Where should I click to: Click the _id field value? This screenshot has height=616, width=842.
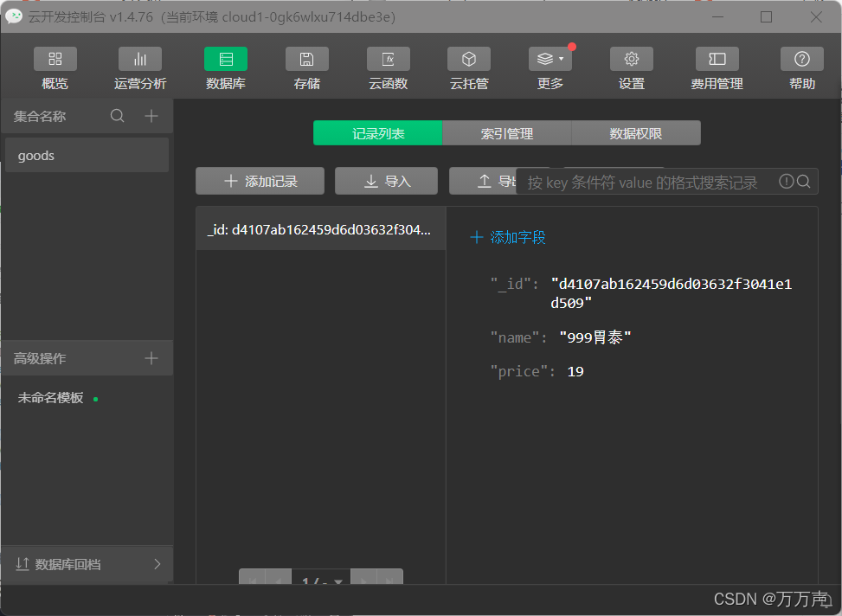pos(672,293)
